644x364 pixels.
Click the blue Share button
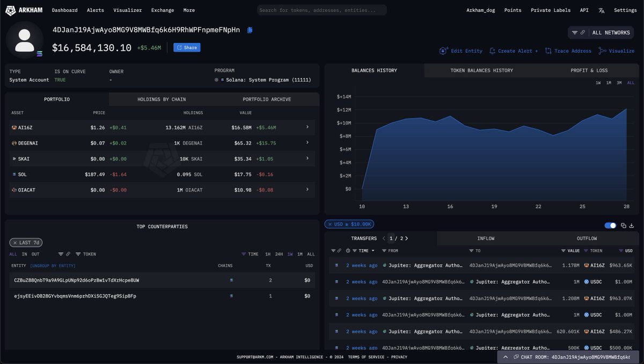click(x=187, y=47)
